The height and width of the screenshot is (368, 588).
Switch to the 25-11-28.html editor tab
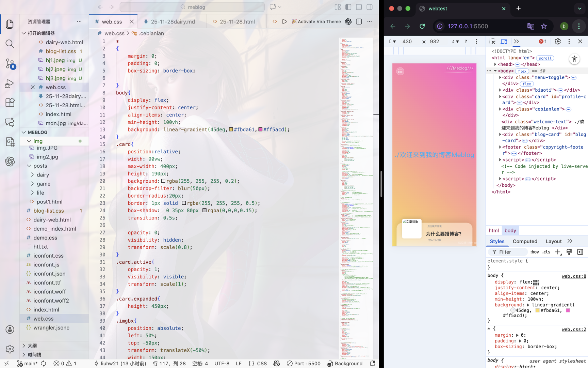[x=237, y=21]
